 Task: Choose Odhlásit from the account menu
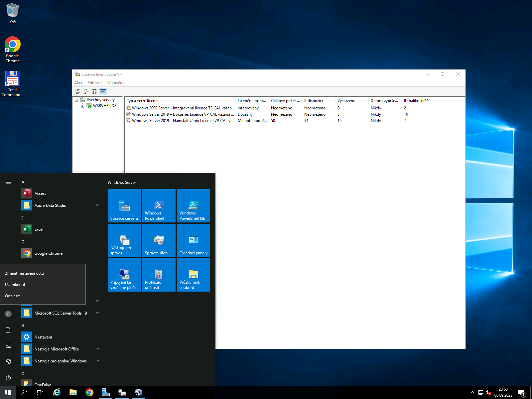(x=12, y=296)
